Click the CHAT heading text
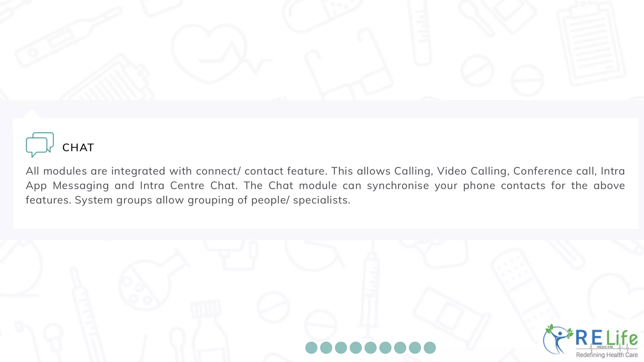This screenshot has width=644, height=362. pyautogui.click(x=78, y=147)
